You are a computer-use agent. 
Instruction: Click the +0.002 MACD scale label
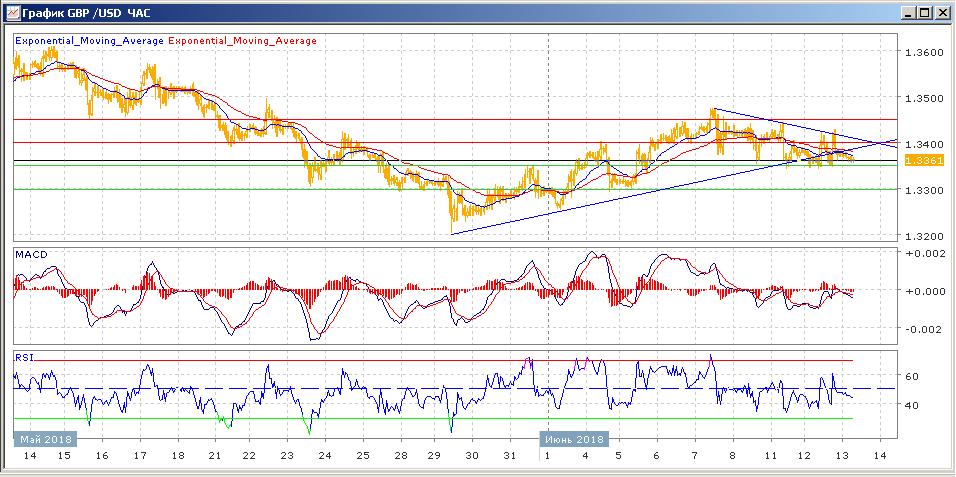[925, 254]
